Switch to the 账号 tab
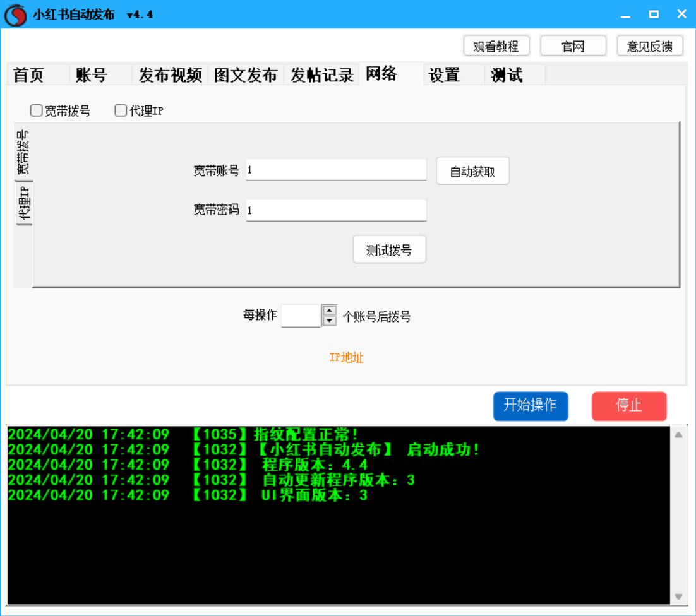Screen dimensions: 696x616 (101, 74)
